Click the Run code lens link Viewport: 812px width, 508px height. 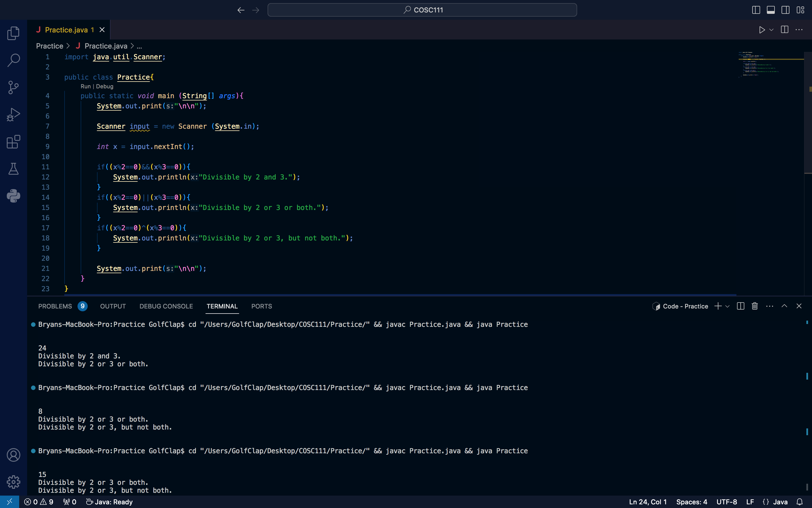(85, 86)
